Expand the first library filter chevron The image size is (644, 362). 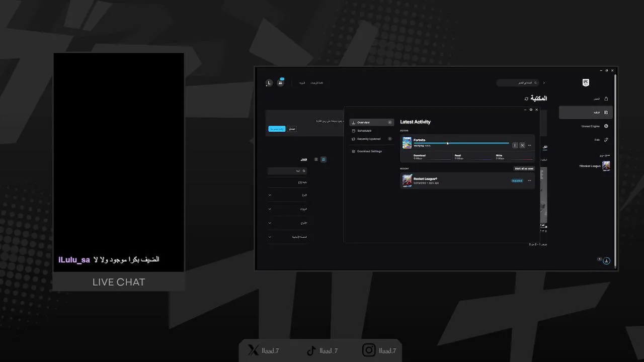point(270,195)
